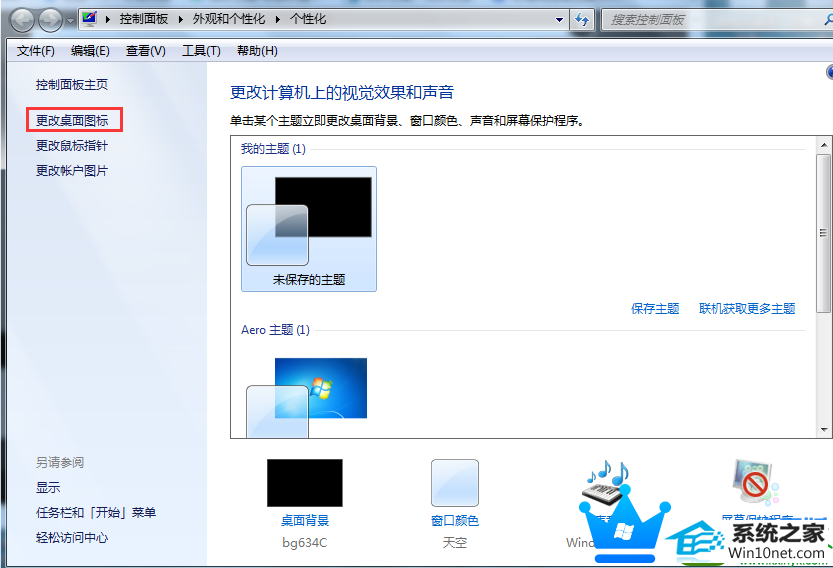Screen dimensions: 833x568
Task: Open 显示 under 另请参阅
Action: click(48, 487)
